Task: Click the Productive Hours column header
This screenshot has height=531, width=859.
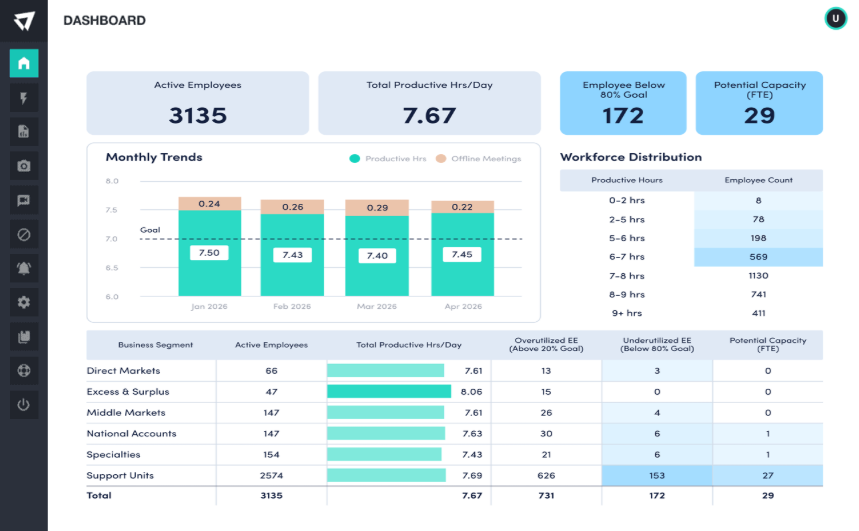Action: tap(627, 180)
